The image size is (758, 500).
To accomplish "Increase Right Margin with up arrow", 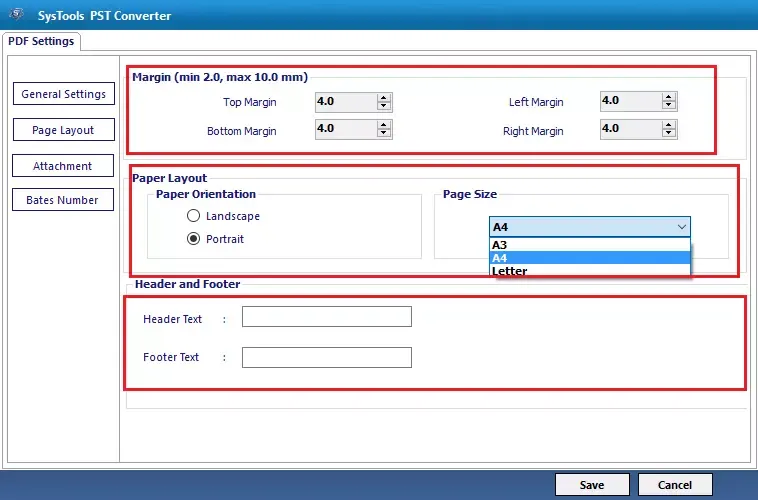I will click(669, 125).
